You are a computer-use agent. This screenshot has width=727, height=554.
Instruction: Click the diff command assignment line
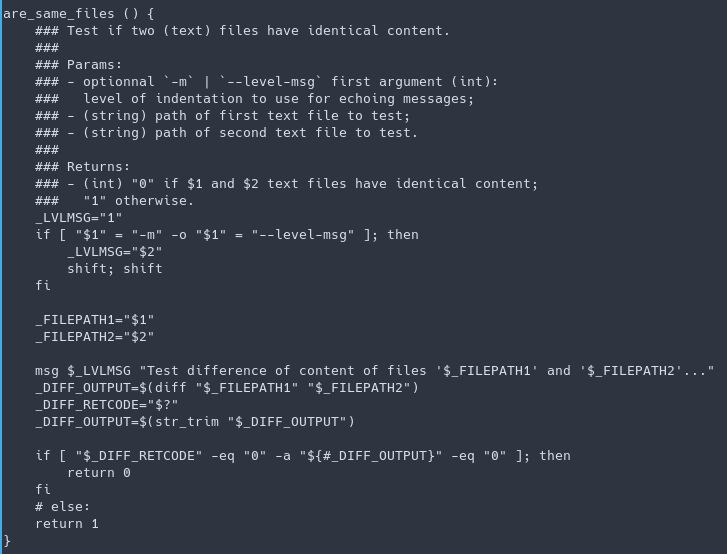[x=227, y=387]
